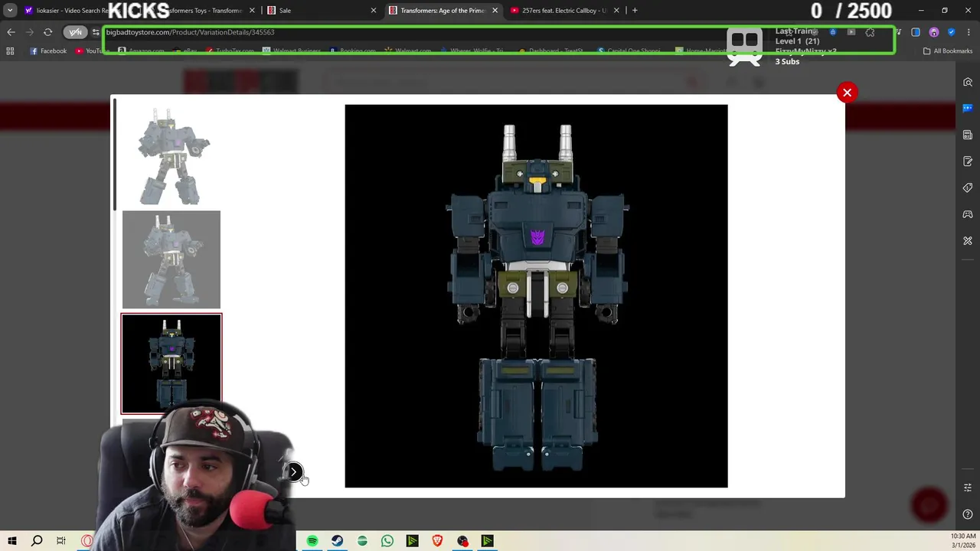Reload the current page
Viewport: 980px width, 551px height.
point(47,32)
